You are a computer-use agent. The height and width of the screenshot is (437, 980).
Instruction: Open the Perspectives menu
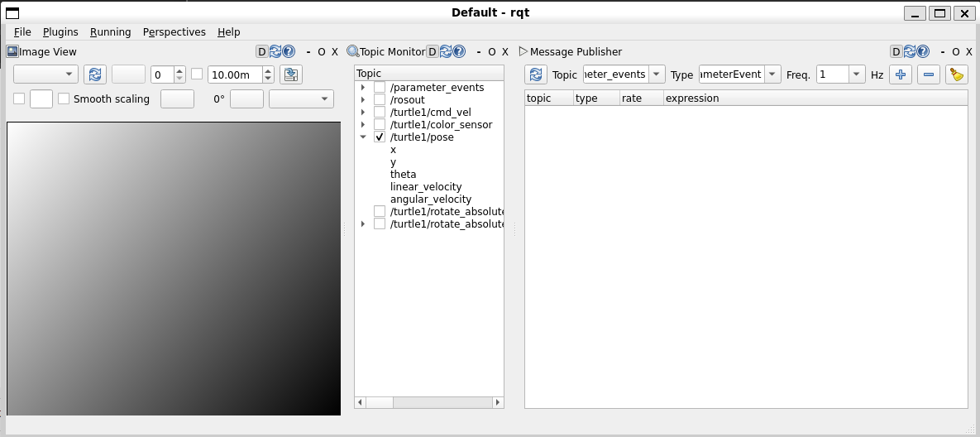(x=174, y=32)
